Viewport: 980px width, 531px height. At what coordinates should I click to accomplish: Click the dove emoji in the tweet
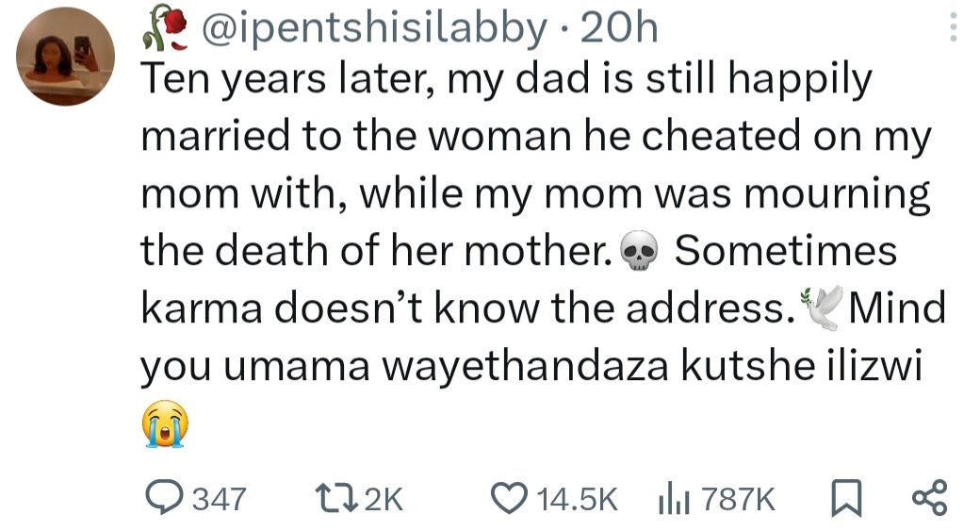click(819, 310)
